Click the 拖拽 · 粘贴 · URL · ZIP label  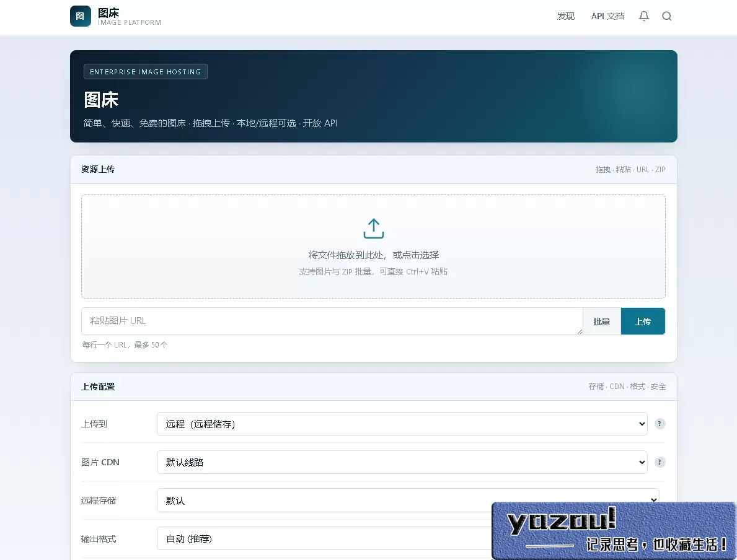coord(630,170)
